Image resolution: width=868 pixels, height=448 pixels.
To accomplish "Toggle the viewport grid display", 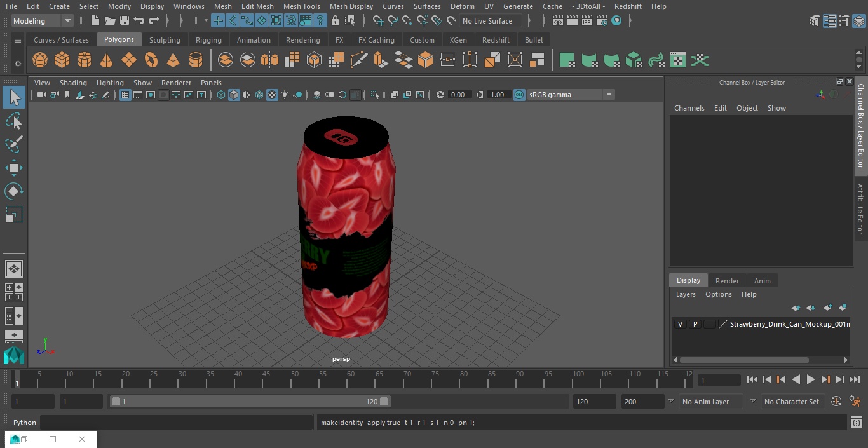I will click(125, 95).
